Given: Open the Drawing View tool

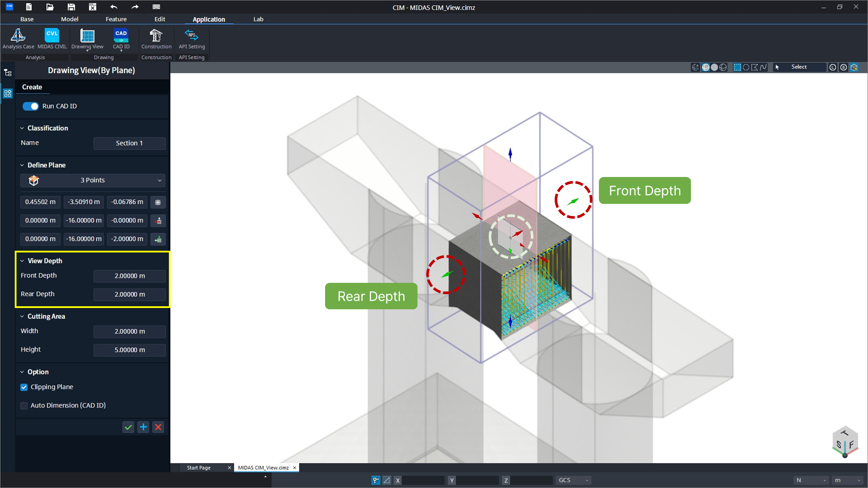Looking at the screenshot, I should [87, 39].
